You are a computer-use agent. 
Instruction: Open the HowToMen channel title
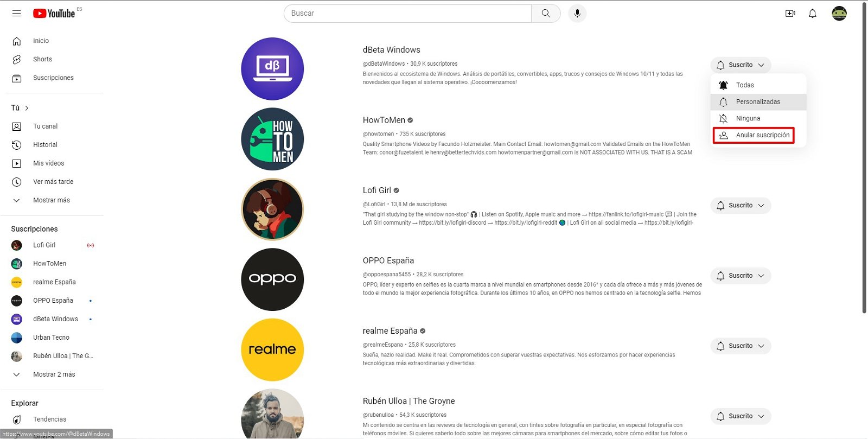384,120
